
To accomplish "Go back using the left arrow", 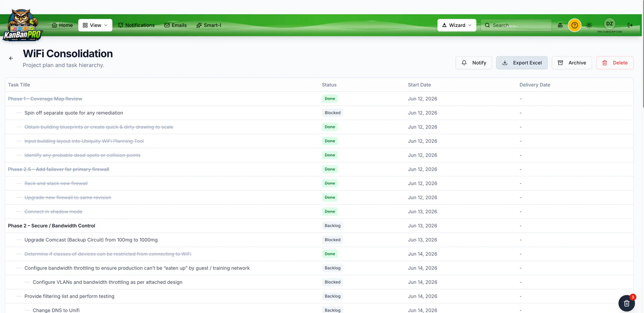I will click(11, 58).
